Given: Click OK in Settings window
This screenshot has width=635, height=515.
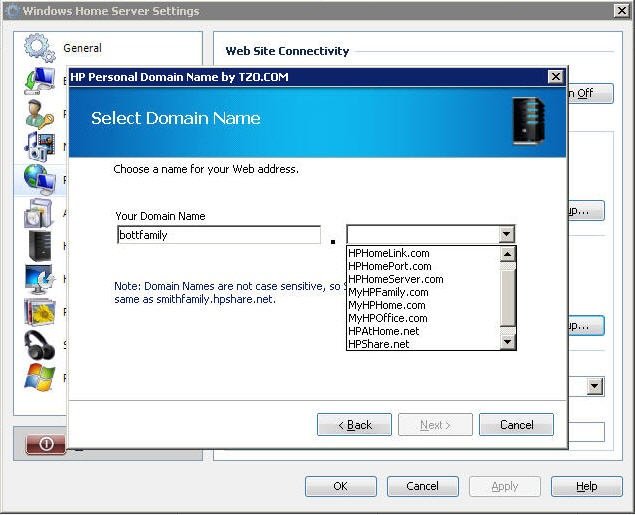Looking at the screenshot, I should pyautogui.click(x=341, y=486).
